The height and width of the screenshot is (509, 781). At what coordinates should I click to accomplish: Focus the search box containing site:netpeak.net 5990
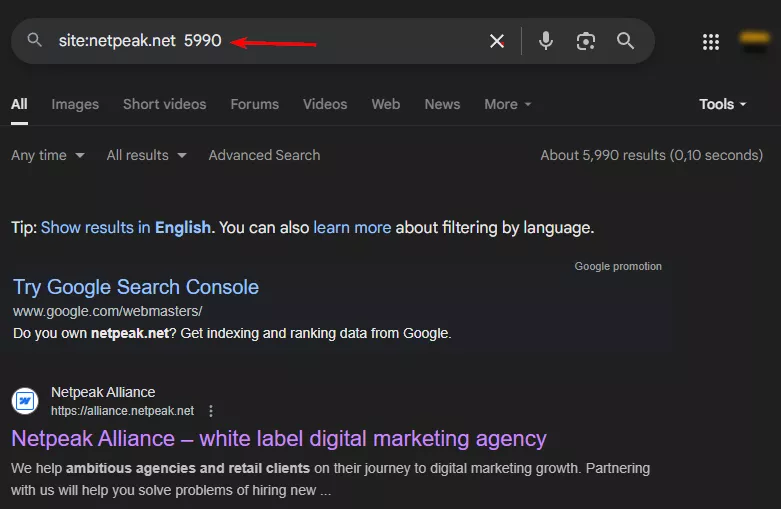click(333, 41)
